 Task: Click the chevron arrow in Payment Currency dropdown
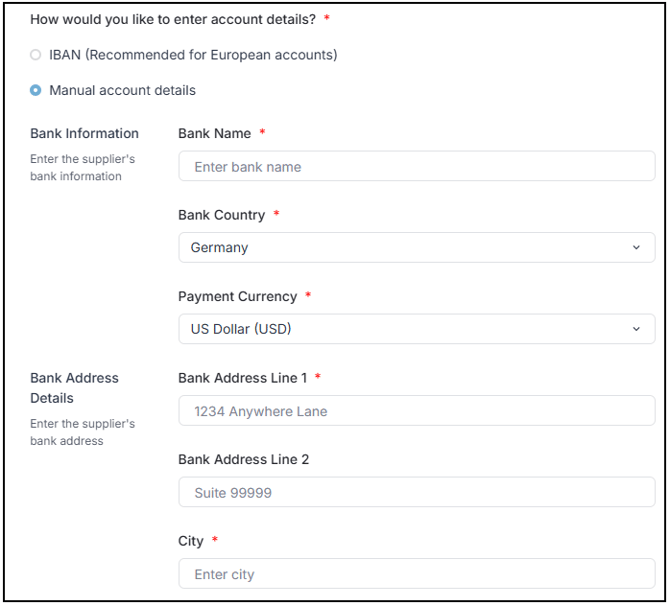pyautogui.click(x=636, y=329)
